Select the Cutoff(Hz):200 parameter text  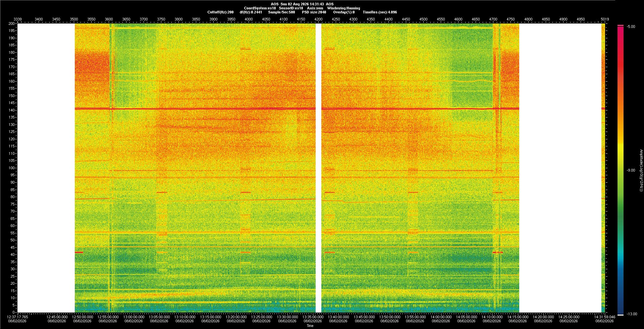(220, 12)
